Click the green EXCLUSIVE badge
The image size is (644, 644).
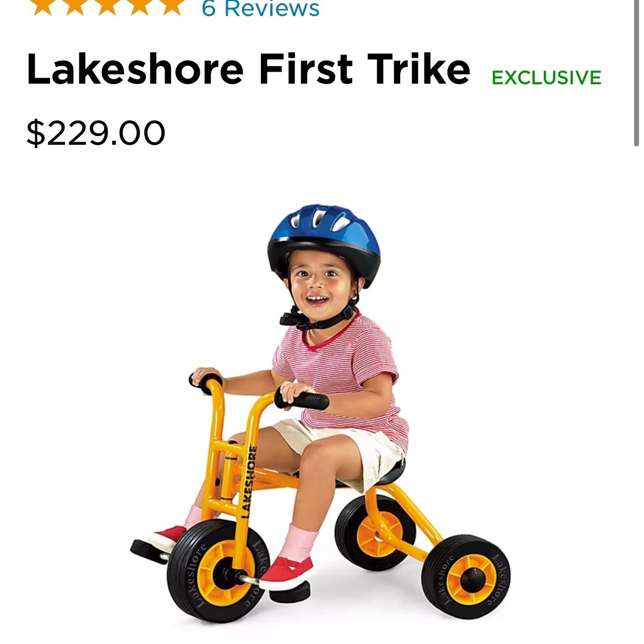pos(546,78)
